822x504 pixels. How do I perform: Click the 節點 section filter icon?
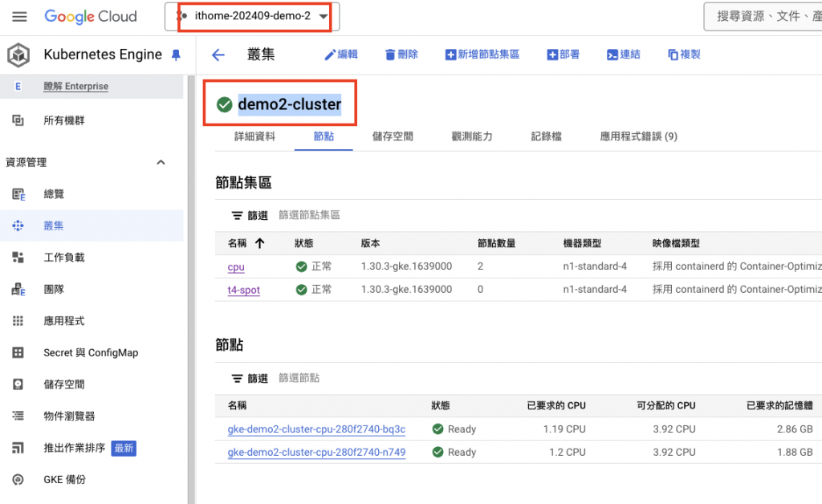(237, 379)
